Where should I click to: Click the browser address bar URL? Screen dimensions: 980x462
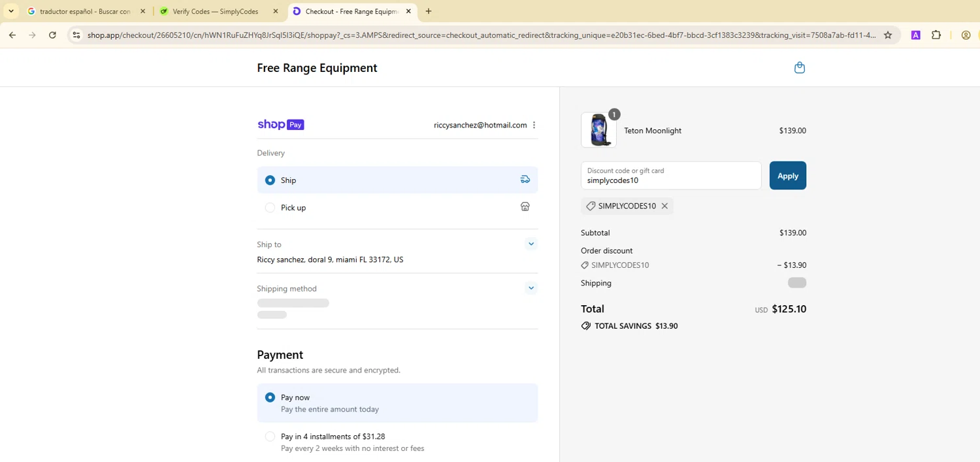[x=482, y=35]
